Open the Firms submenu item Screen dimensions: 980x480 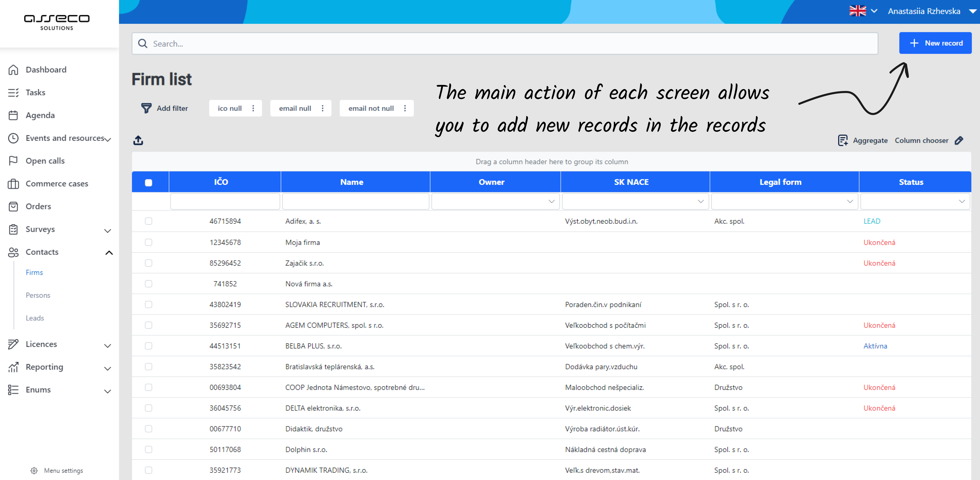point(34,273)
